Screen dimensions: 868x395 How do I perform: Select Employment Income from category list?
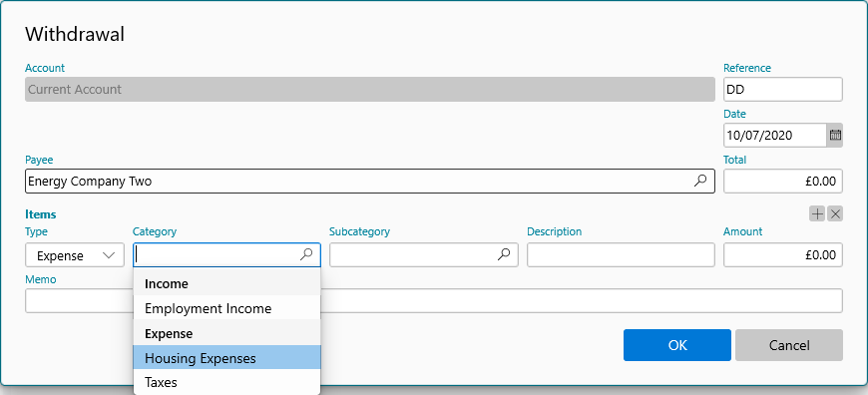[226, 308]
